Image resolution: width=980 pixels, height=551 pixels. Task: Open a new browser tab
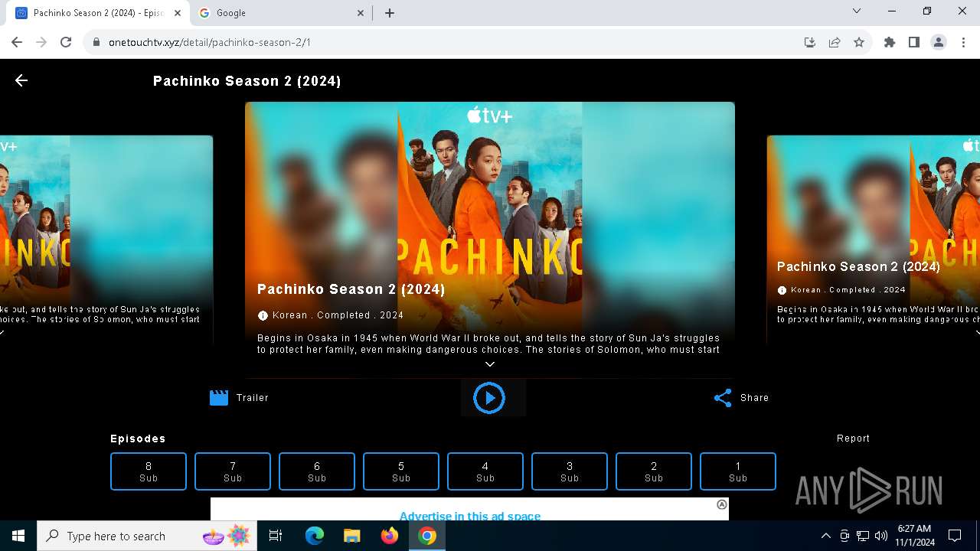[x=390, y=13]
